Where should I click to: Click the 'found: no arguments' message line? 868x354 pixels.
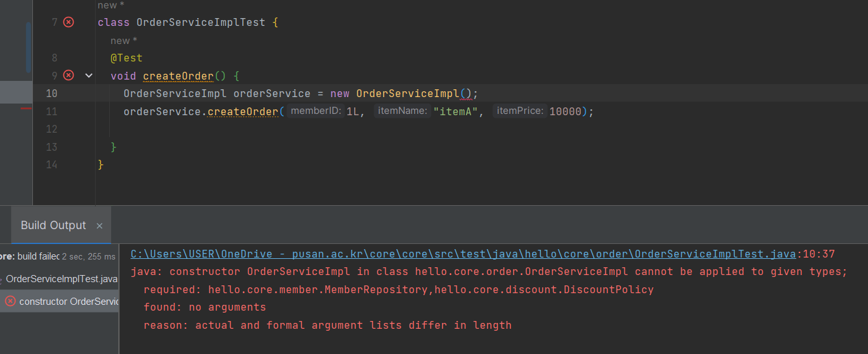[205, 307]
